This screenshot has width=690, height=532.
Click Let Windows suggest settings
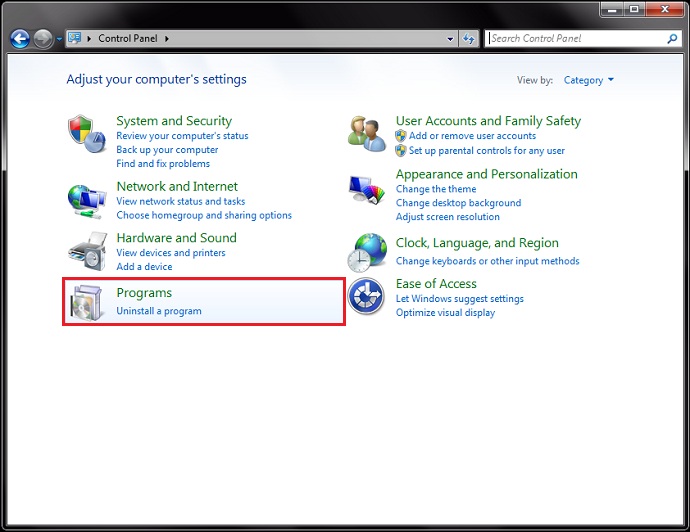coord(459,299)
